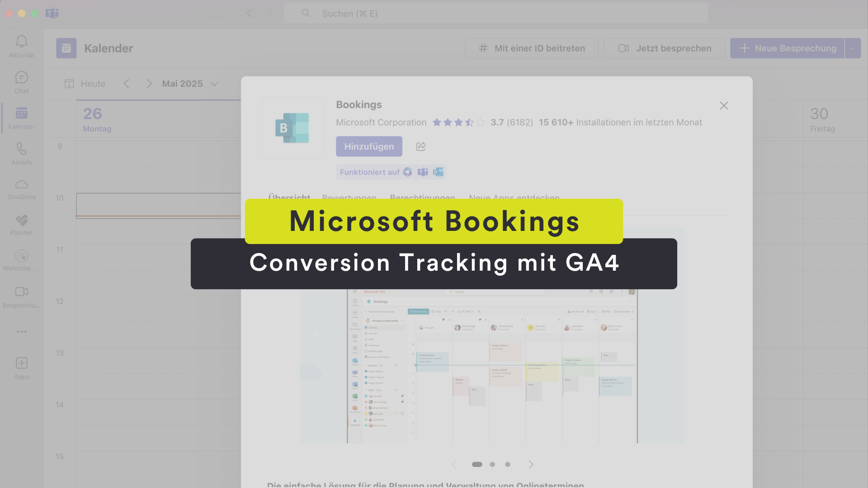Screen dimensions: 868x488
Task: Jump to Heute in calendar
Action: [x=85, y=84]
